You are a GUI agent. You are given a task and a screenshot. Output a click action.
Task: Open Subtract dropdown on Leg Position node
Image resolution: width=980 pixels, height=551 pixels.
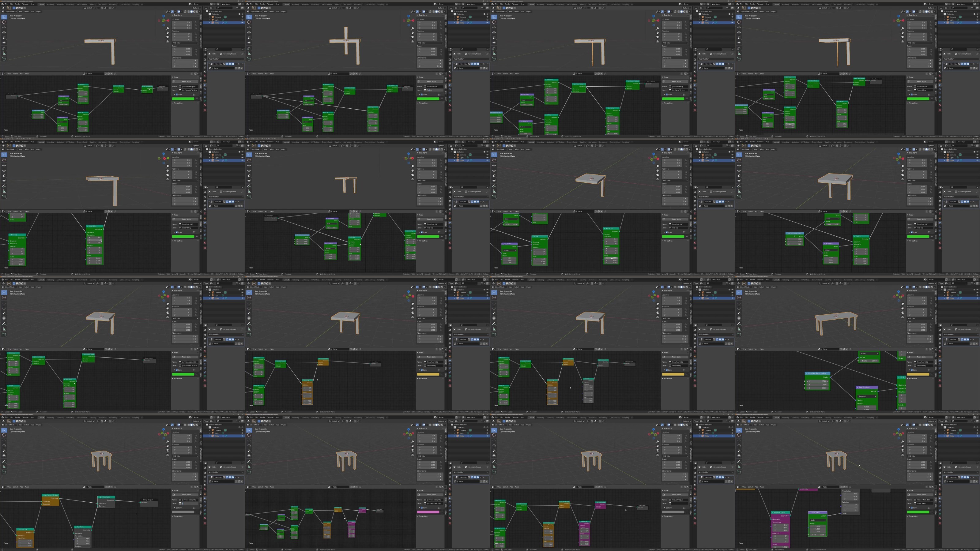pyautogui.click(x=867, y=396)
